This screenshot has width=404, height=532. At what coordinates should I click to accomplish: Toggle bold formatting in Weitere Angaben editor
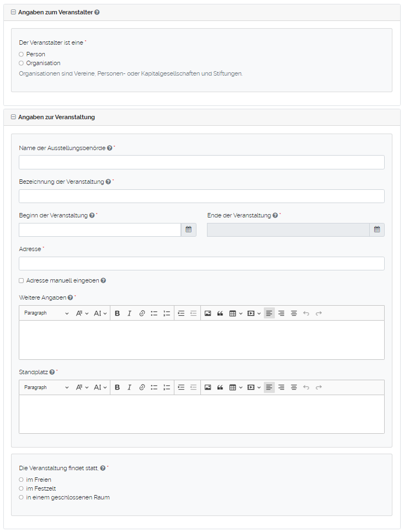point(118,313)
